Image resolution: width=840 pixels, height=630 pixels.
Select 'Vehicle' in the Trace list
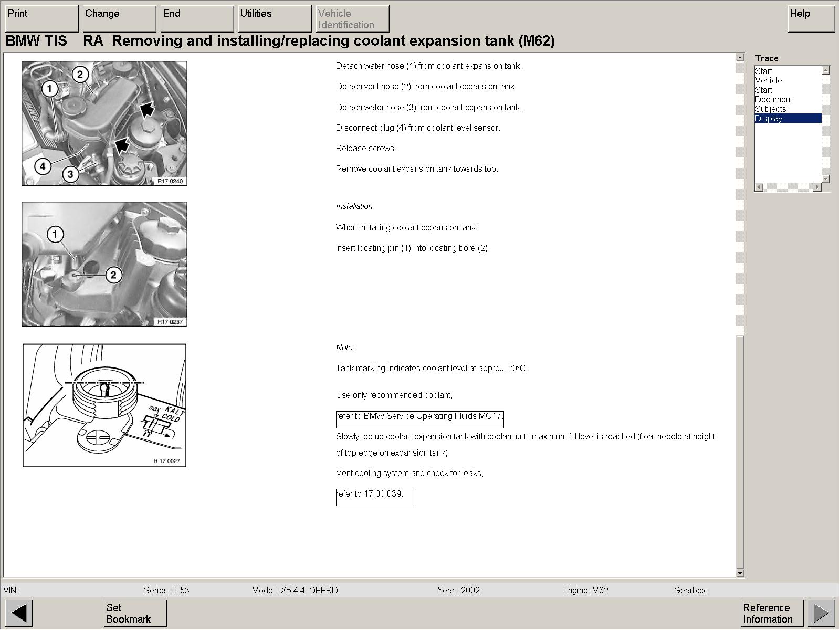click(x=768, y=81)
